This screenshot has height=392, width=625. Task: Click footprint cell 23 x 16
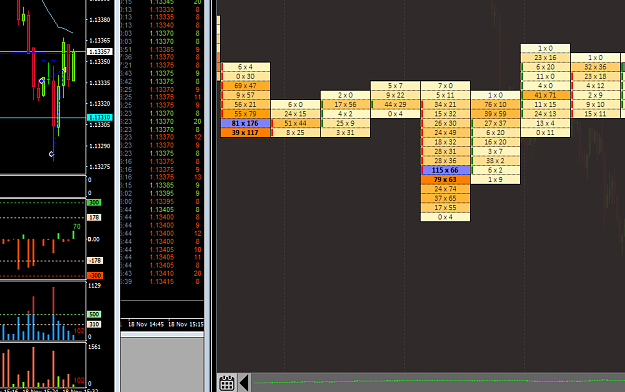[546, 58]
